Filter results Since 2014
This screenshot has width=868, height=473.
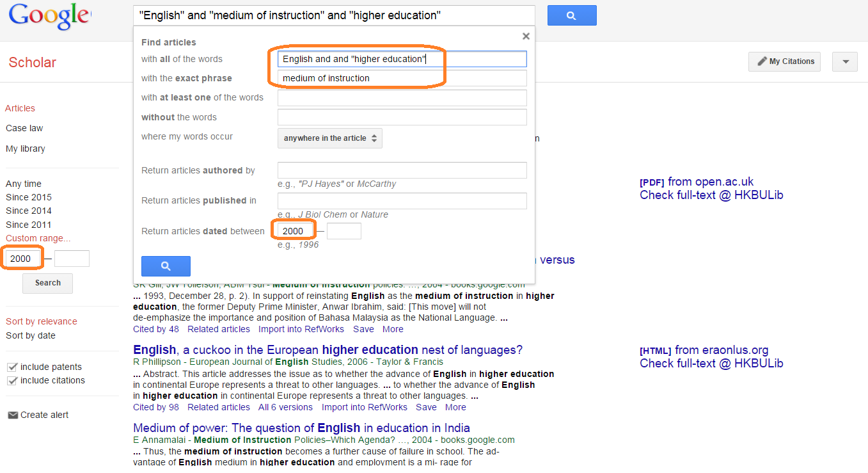tap(29, 211)
